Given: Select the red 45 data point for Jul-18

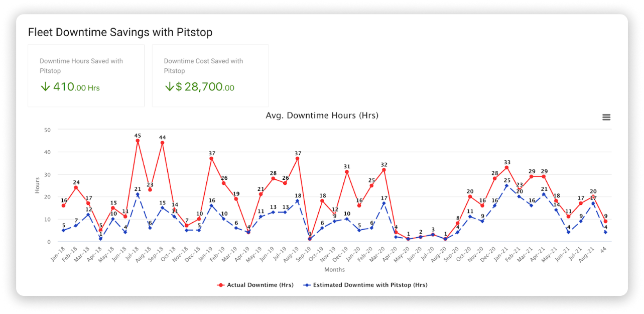Looking at the screenshot, I should point(138,141).
